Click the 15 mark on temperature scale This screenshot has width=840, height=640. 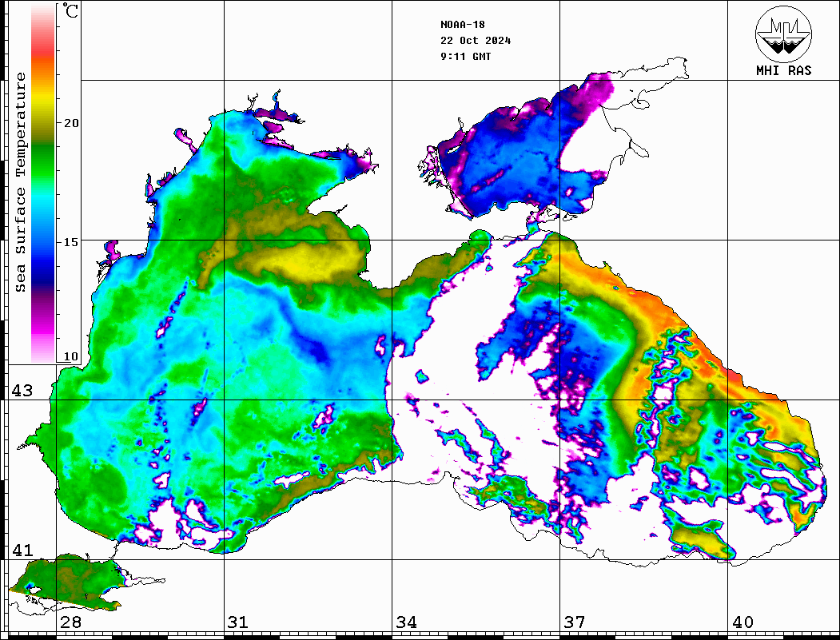(x=70, y=242)
